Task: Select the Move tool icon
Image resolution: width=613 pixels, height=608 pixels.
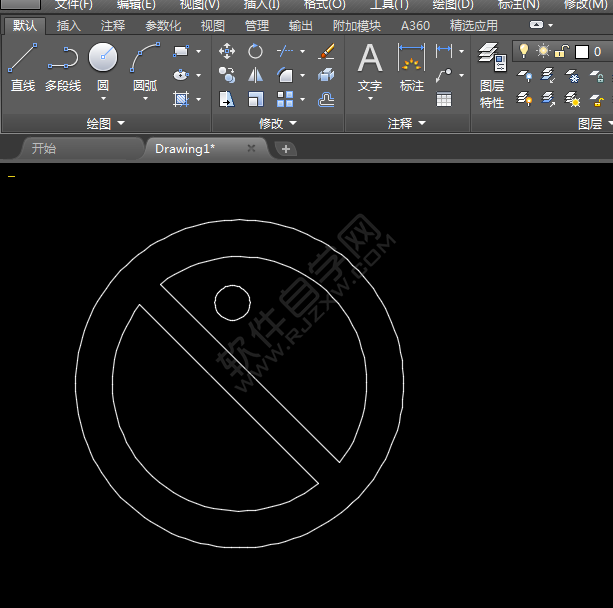Action: 227,51
